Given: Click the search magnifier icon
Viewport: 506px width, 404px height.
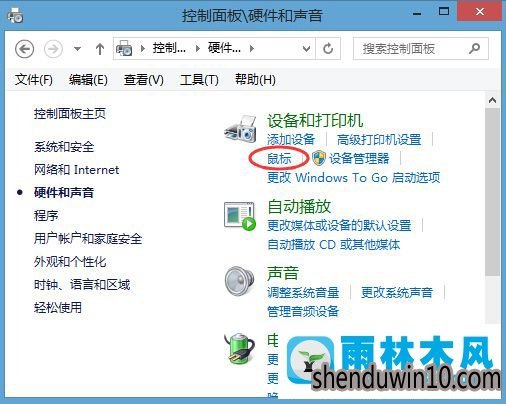Looking at the screenshot, I should tap(474, 49).
